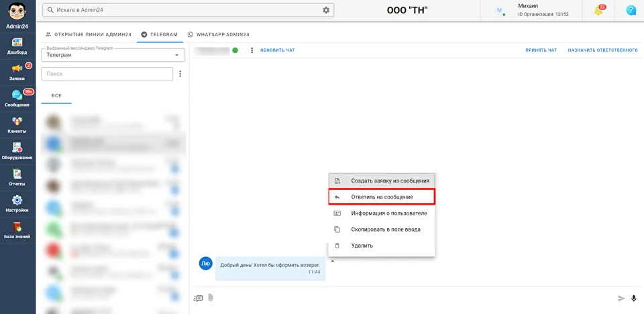
Task: Click the Лю sender avatar
Action: click(x=205, y=264)
